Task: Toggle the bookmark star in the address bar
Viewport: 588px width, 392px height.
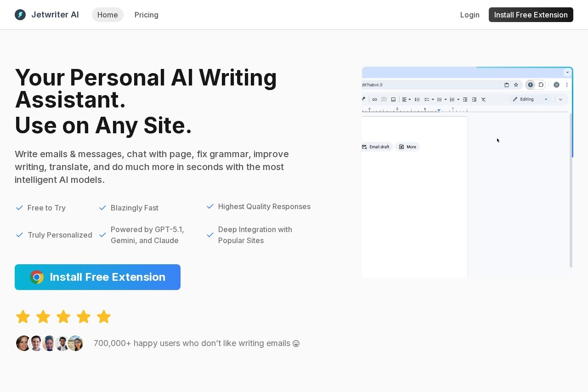Action: click(x=516, y=85)
